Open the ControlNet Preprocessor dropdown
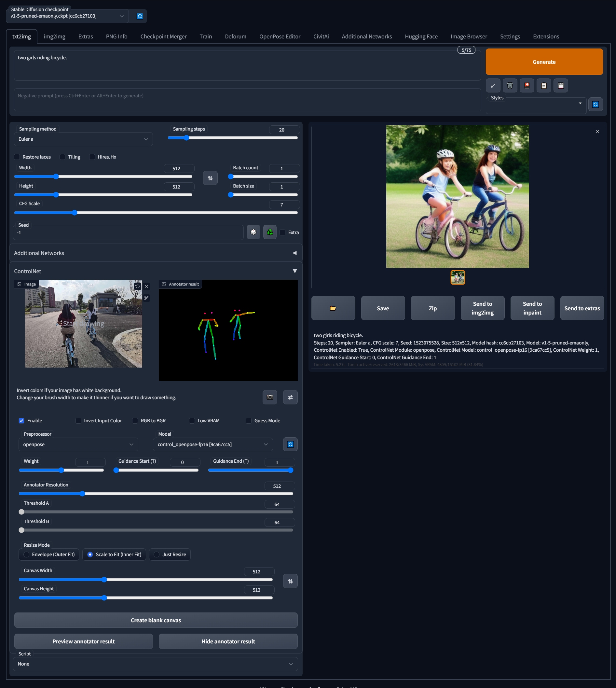The image size is (616, 688). [78, 444]
